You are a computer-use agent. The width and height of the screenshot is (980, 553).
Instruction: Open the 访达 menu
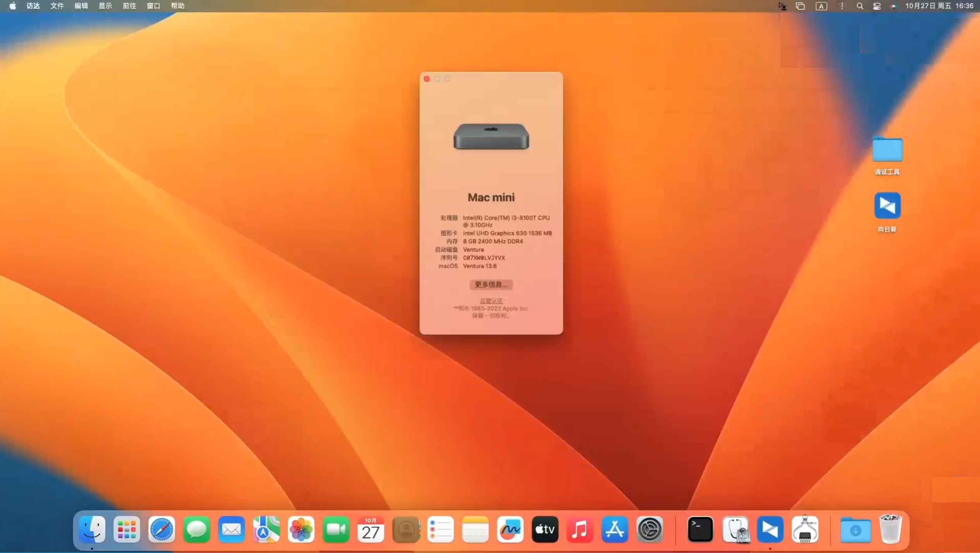click(33, 6)
